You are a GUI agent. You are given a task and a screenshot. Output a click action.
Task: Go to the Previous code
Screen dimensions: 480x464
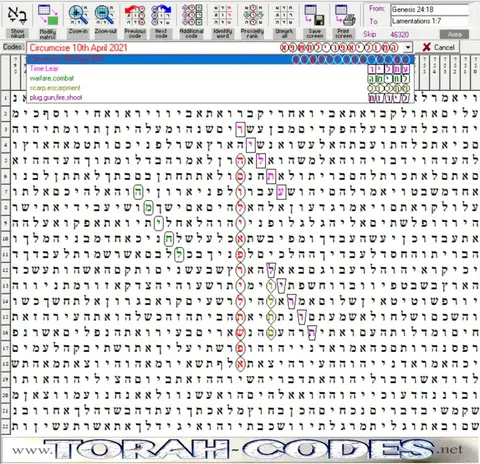(x=135, y=15)
